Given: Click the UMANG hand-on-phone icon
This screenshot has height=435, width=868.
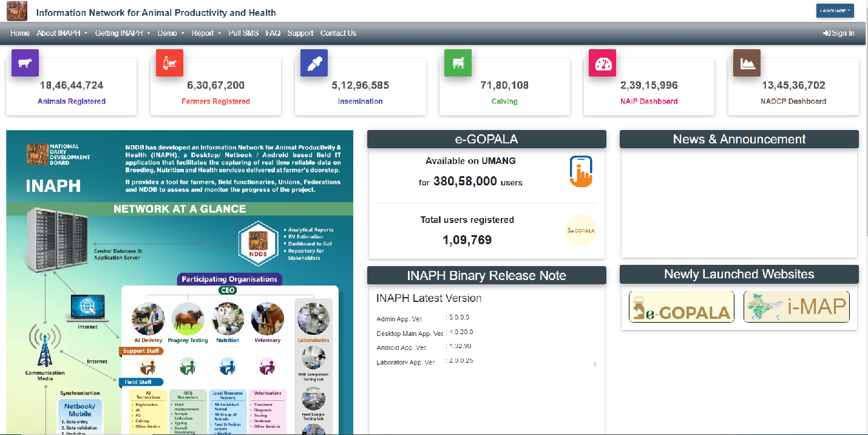Looking at the screenshot, I should [581, 171].
